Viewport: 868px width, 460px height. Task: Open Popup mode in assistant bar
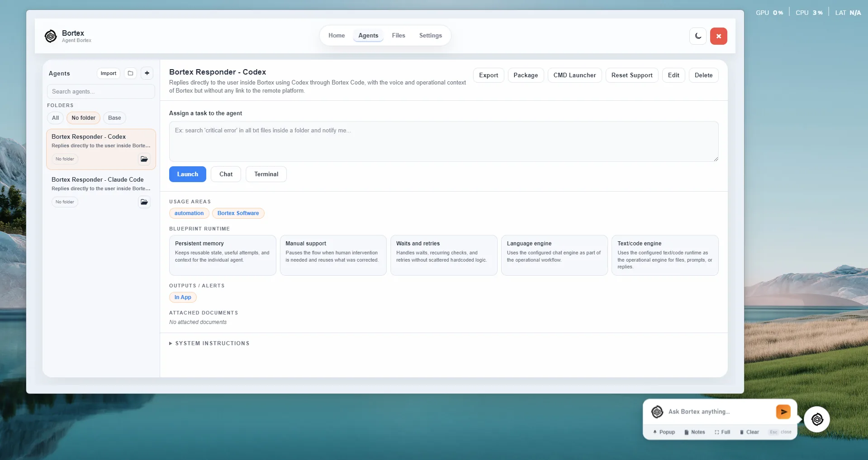tap(664, 432)
